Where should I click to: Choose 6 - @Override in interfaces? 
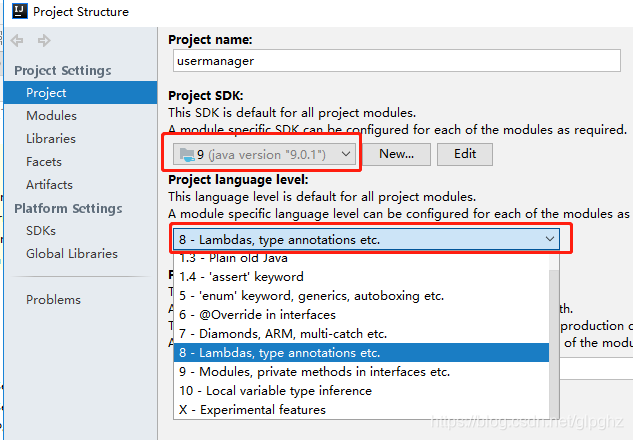[x=361, y=314]
